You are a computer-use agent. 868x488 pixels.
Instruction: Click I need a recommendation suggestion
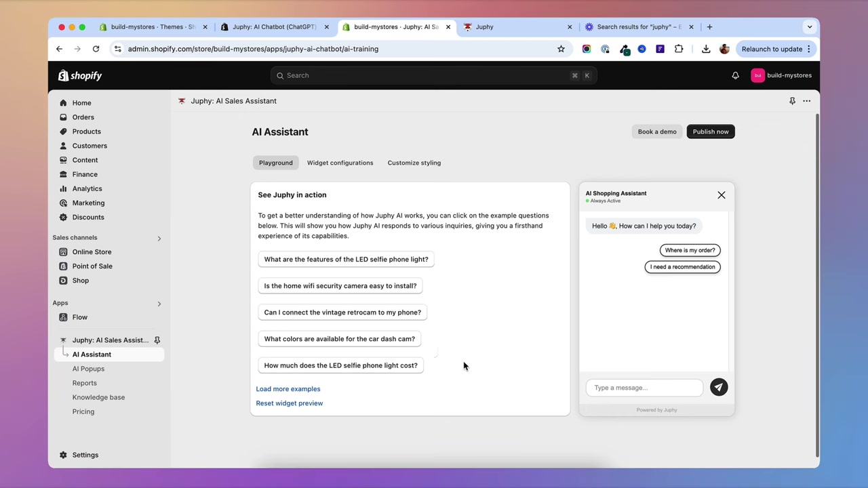click(682, 267)
